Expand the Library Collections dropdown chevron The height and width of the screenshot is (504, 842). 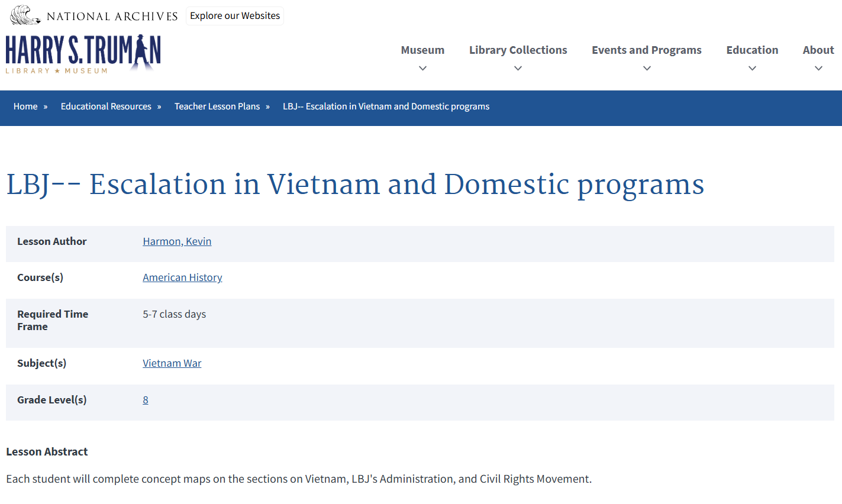518,69
